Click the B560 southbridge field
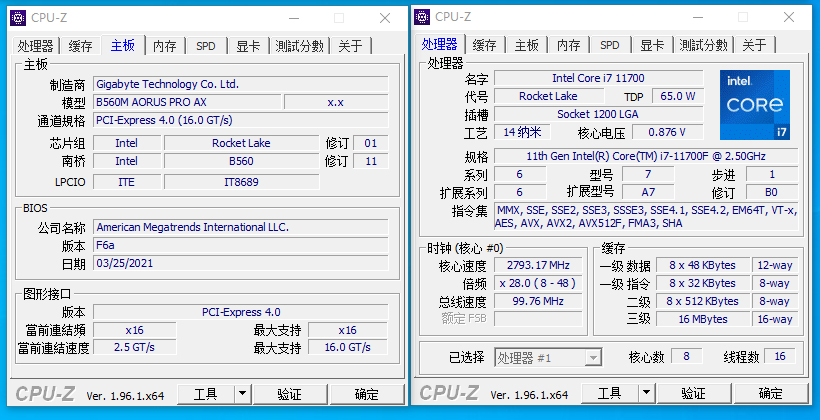820x420 pixels. 241,161
